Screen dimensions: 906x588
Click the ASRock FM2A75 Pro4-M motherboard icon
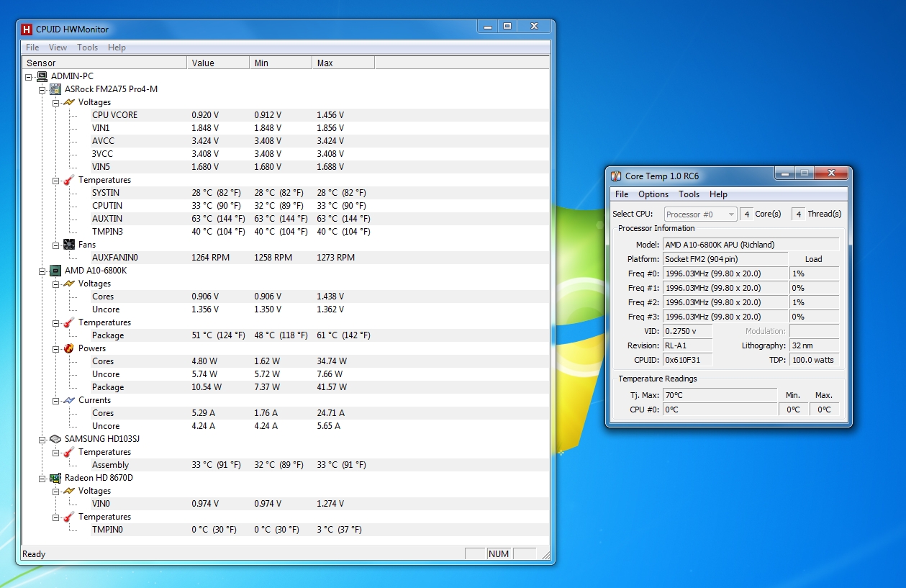(55, 89)
